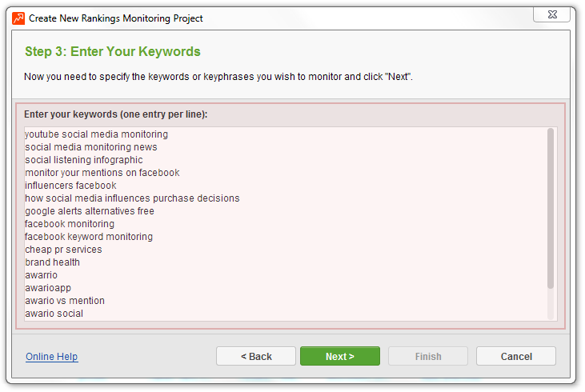Screen dimensions: 585x392
Task: Click the Rank Tracker app icon in title bar
Action: (x=18, y=18)
